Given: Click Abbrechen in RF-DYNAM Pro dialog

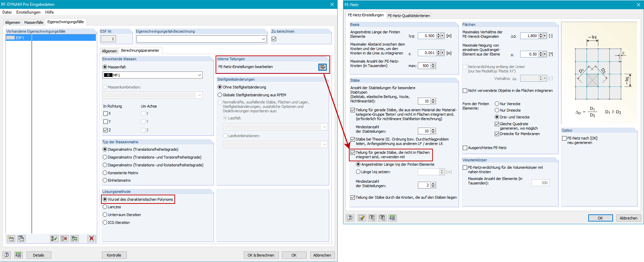Looking at the screenshot, I should 322,255.
